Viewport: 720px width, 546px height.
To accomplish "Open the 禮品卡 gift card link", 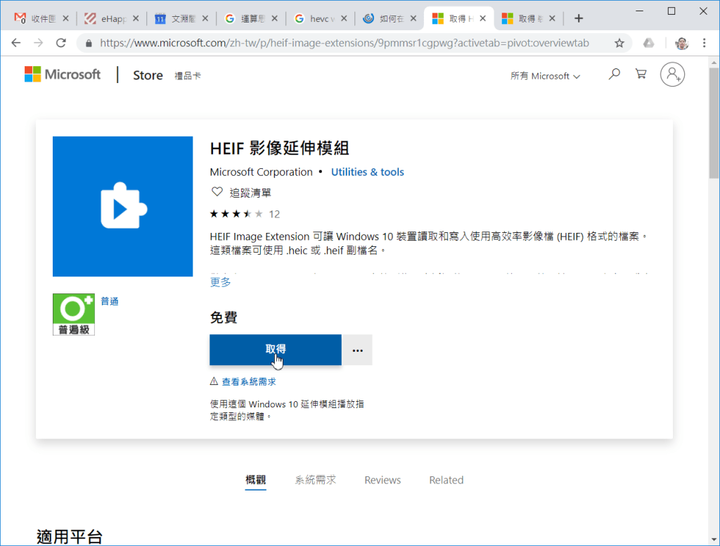I will [187, 76].
